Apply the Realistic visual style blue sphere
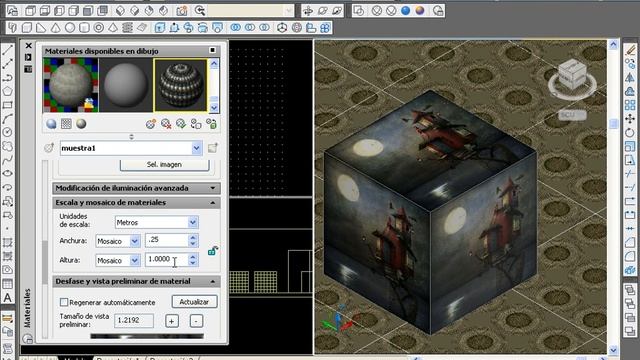The width and height of the screenshot is (640, 360). click(x=405, y=11)
